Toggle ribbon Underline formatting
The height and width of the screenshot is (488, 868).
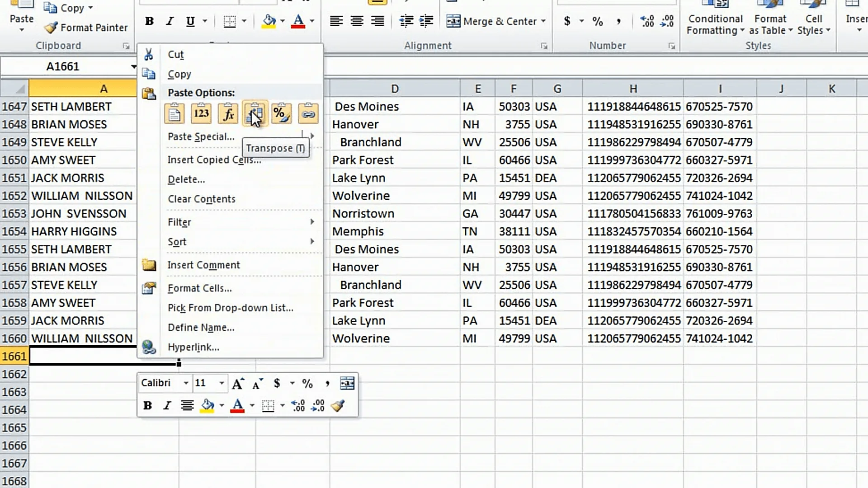coord(190,21)
